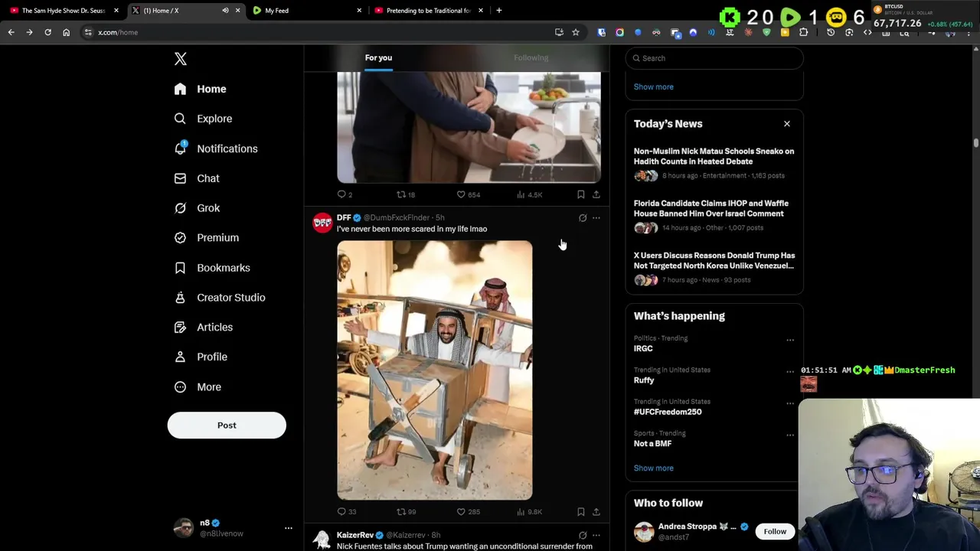This screenshot has width=980, height=551.
Task: Open account options next to n8
Action: tap(289, 528)
